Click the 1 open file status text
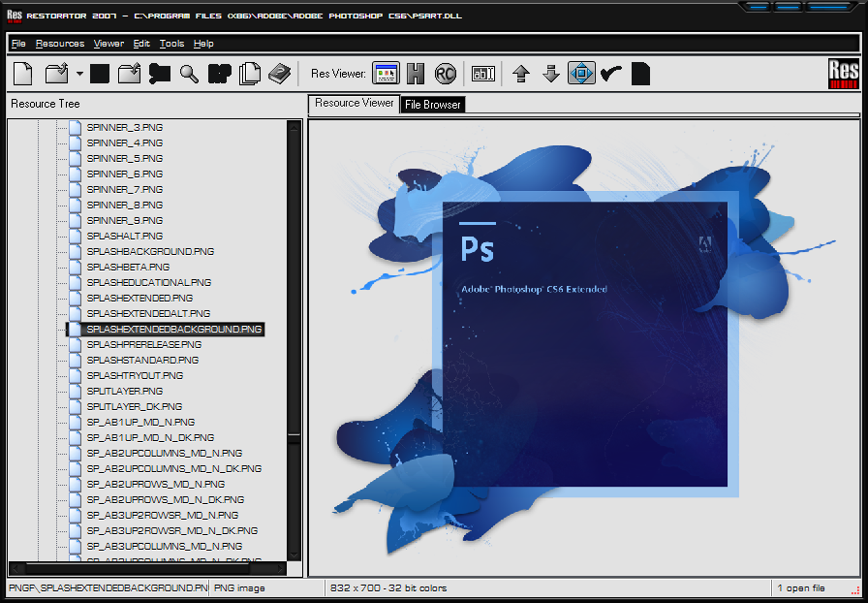This screenshot has height=603, width=868. coord(801,588)
